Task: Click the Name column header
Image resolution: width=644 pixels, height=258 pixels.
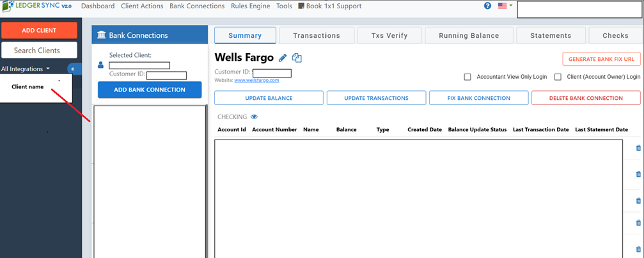Action: pos(311,129)
